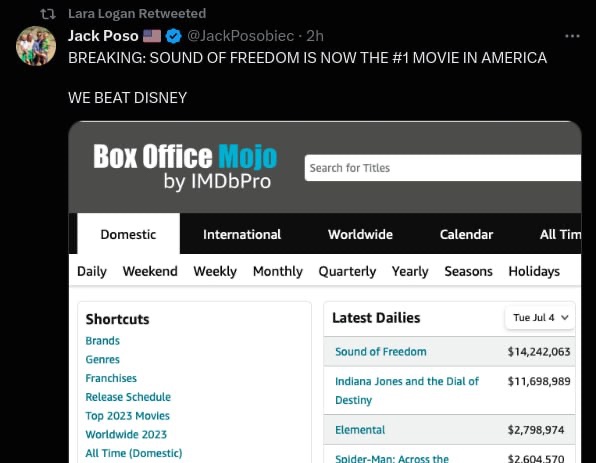Open the Top 2023 Movies shortcut

pos(127,416)
